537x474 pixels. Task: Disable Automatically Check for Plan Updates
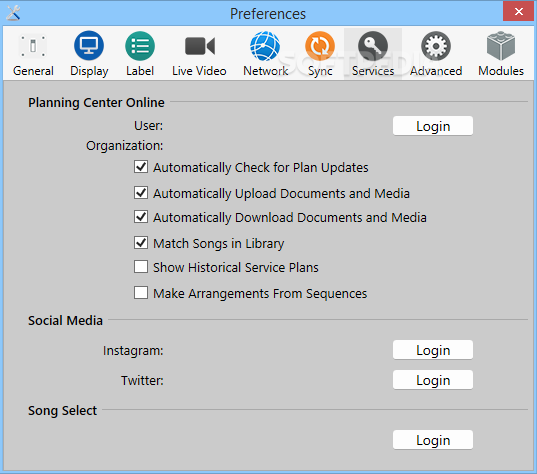click(x=141, y=167)
